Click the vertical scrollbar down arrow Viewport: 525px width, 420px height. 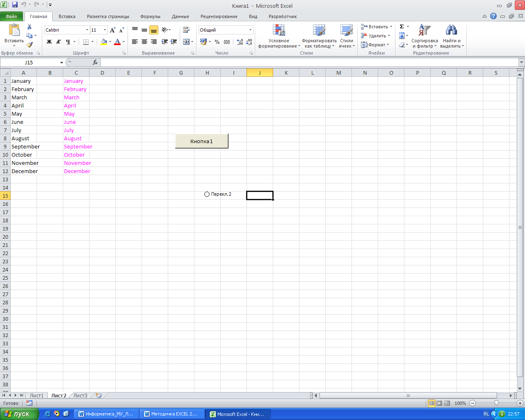[x=520, y=388]
